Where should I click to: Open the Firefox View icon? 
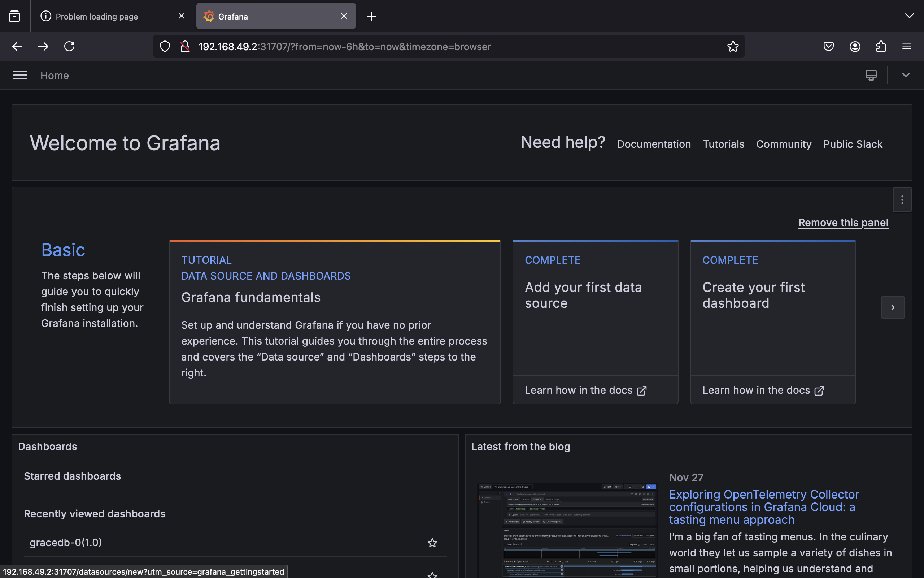(x=14, y=16)
